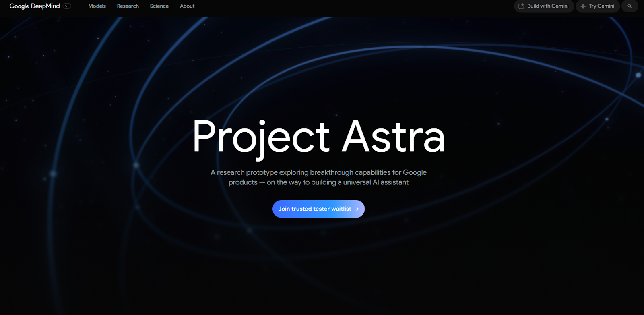Click the research prototype description paragraph
Image resolution: width=644 pixels, height=315 pixels.
click(319, 177)
